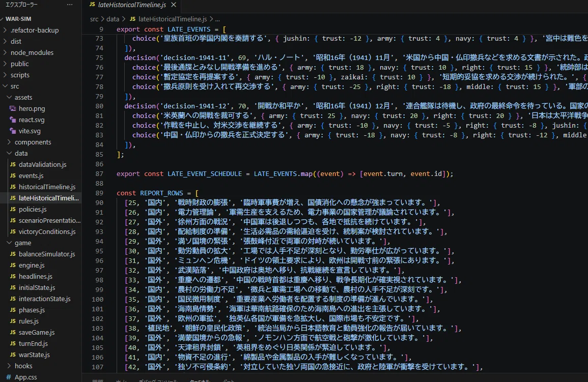Viewport: 588px width, 382px height.
Task: Click 'ミュンヘン危機' text on line 96
Action: click(203, 260)
